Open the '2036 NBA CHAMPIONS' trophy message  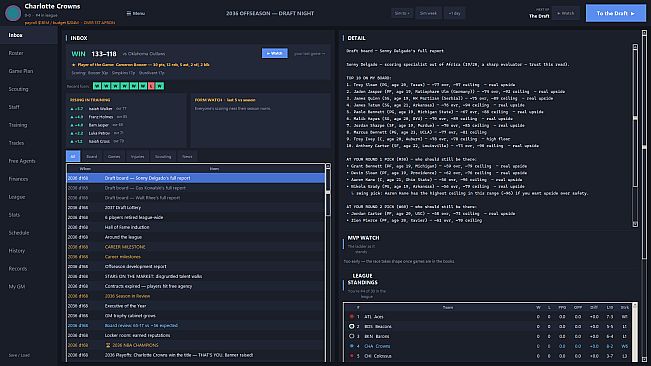click(x=196, y=345)
